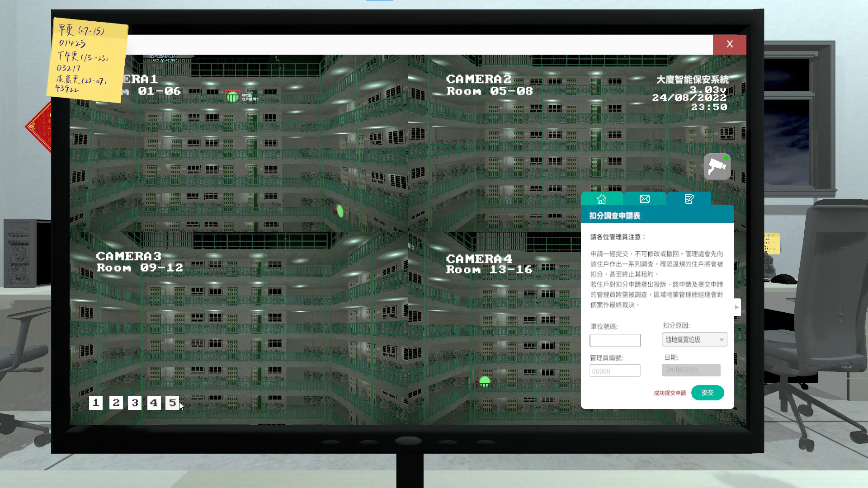This screenshot has width=868, height=488.
Task: Select camera page 5 button
Action: (x=172, y=403)
